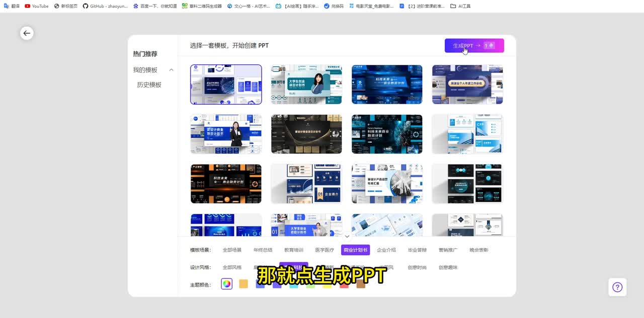The width and height of the screenshot is (644, 318).
Task: Collapse the 我的模板 section
Action: tap(171, 70)
